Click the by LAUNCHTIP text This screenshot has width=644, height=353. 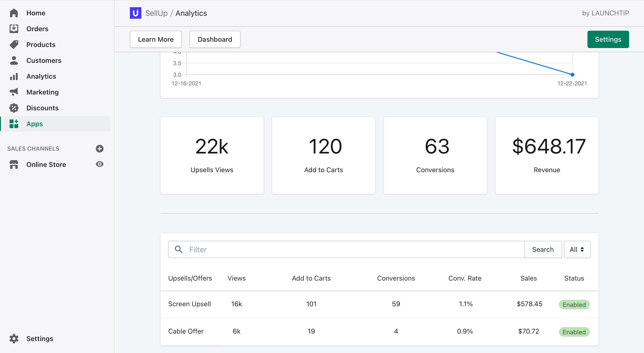(x=605, y=13)
